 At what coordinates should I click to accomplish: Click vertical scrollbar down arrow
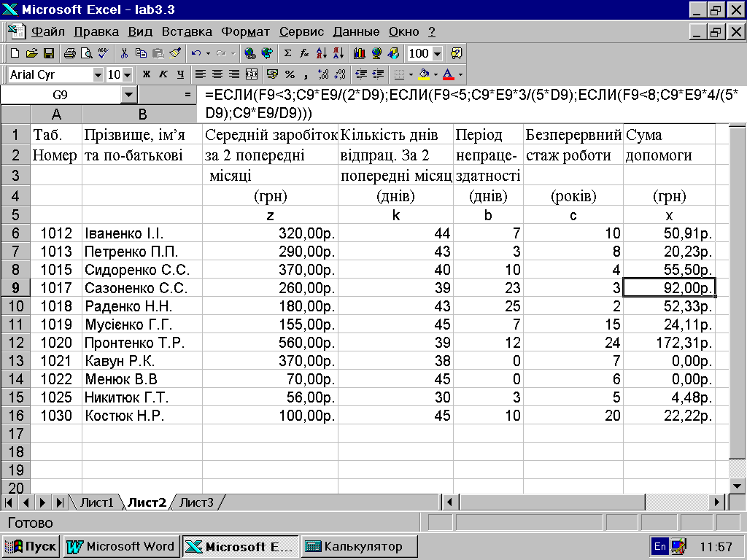(738, 486)
